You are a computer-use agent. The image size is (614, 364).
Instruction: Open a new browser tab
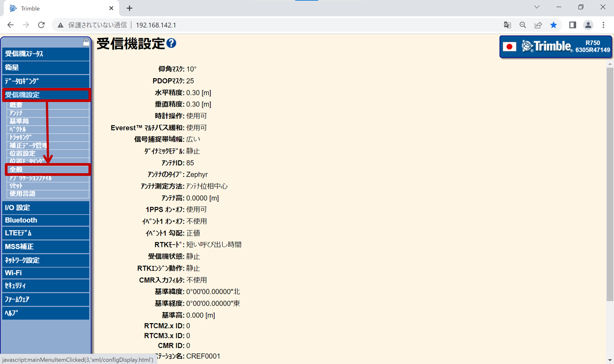(129, 8)
